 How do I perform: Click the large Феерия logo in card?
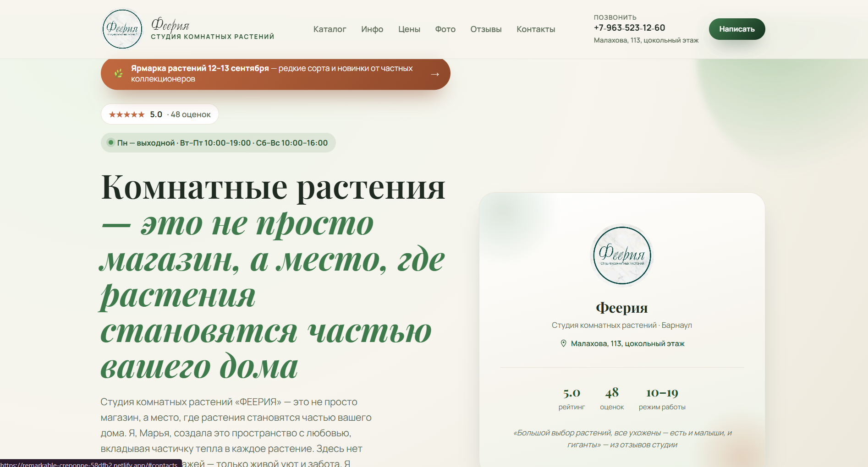pyautogui.click(x=622, y=255)
